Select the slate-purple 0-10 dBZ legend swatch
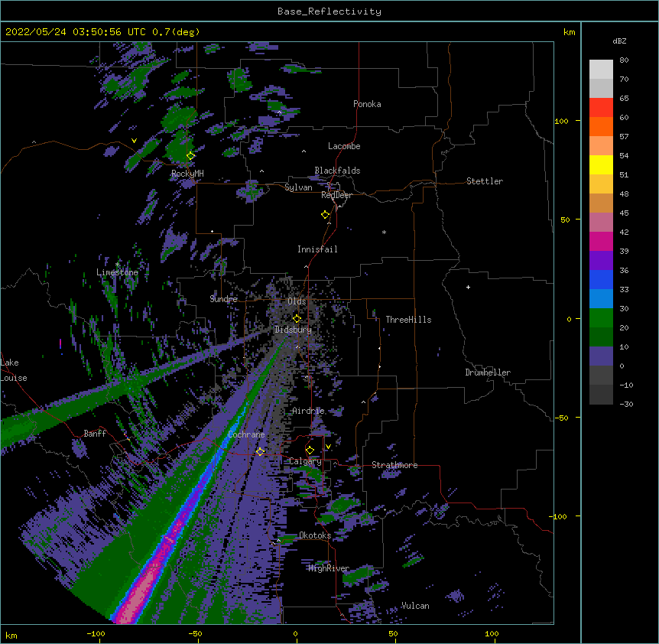Screen dimensions: 659x644 click(601, 356)
